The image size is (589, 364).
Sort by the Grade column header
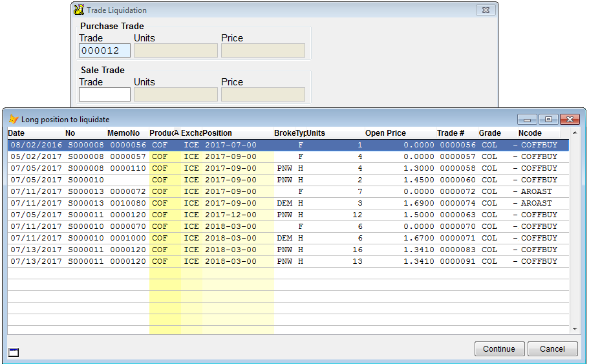pyautogui.click(x=498, y=133)
